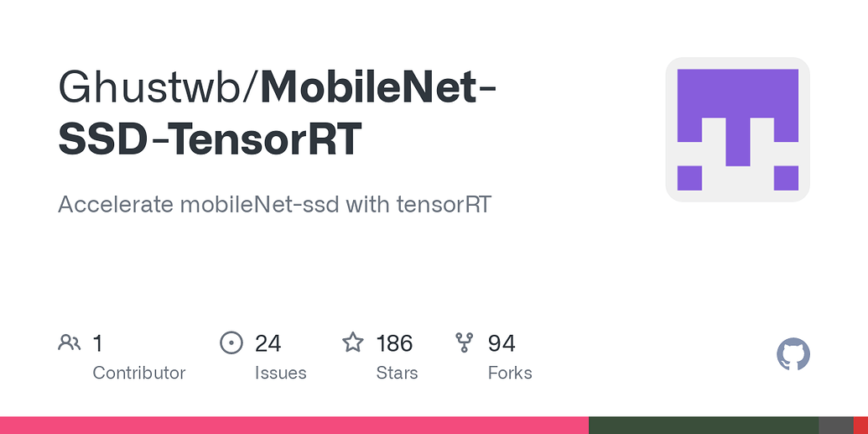Click the 'Stars' label
Screen dimensions: 868x434
[x=397, y=373]
